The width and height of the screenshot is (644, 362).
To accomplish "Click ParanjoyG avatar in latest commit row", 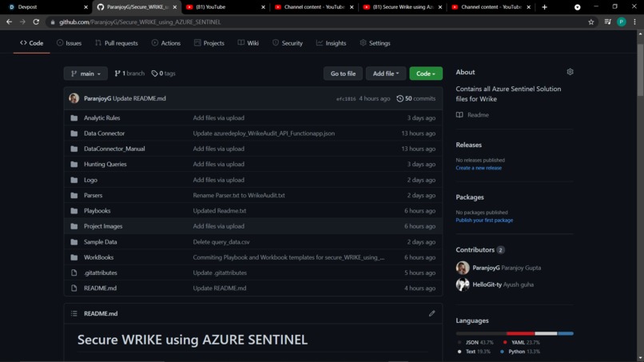I will (74, 98).
